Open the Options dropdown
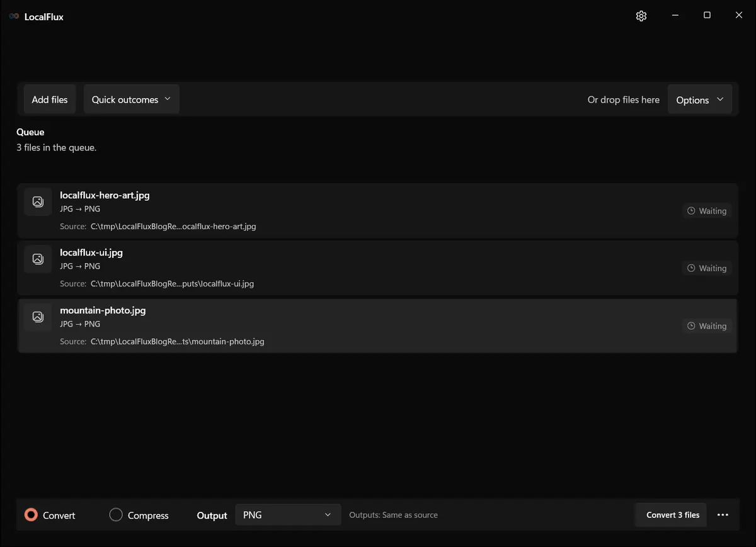756x547 pixels. [x=700, y=100]
